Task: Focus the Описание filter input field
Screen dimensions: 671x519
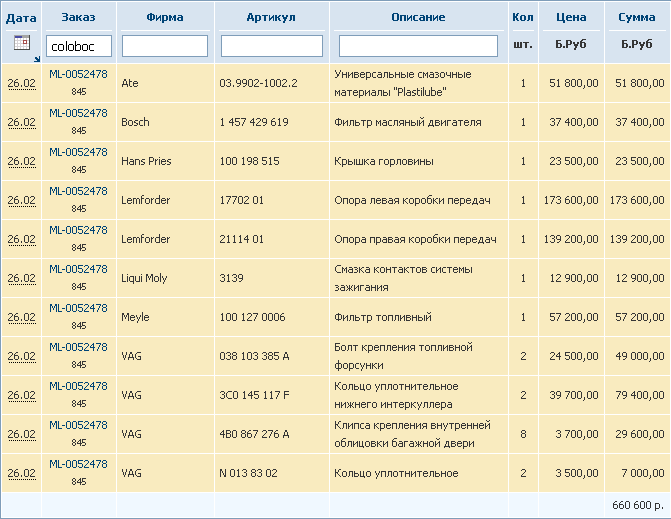Action: [x=418, y=46]
